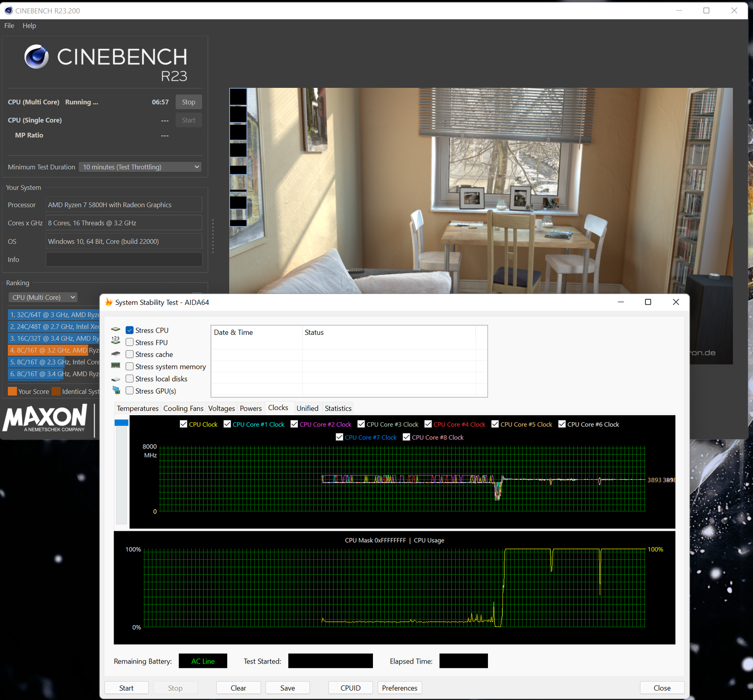This screenshot has width=753, height=700.
Task: Uncheck CPU Core #5 Clock checkbox
Action: 495,424
